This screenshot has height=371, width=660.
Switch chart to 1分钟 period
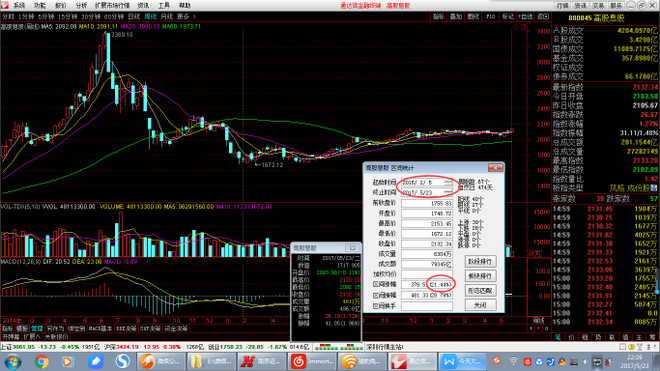click(x=26, y=16)
